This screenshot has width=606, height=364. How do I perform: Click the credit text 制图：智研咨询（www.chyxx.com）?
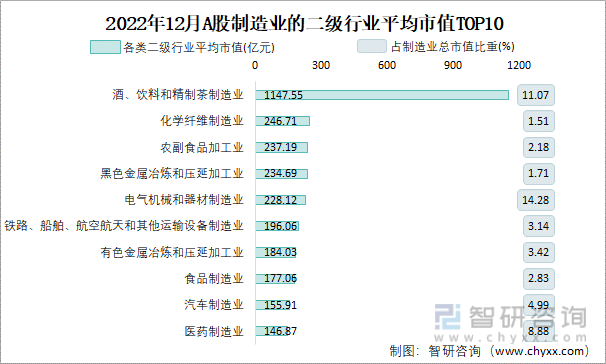coord(489,351)
